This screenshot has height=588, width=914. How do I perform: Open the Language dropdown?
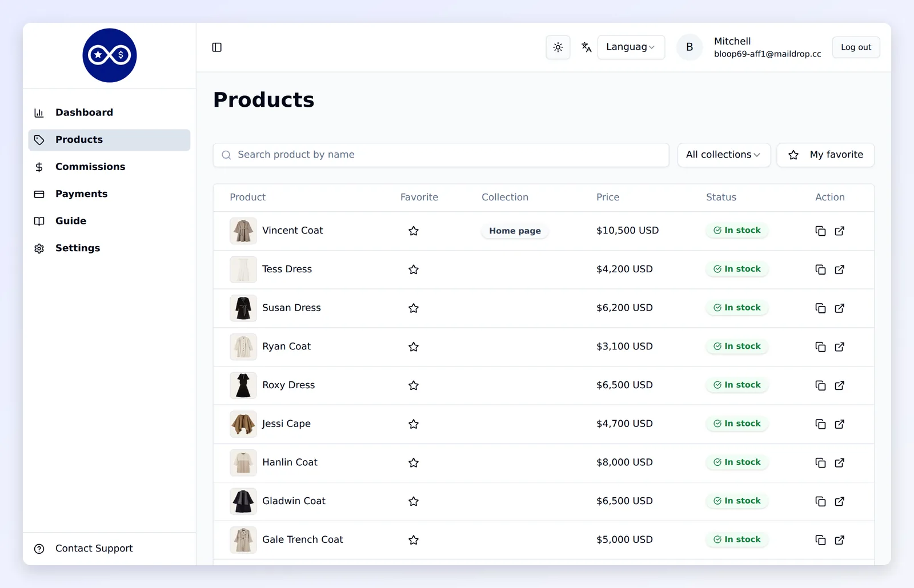click(631, 47)
